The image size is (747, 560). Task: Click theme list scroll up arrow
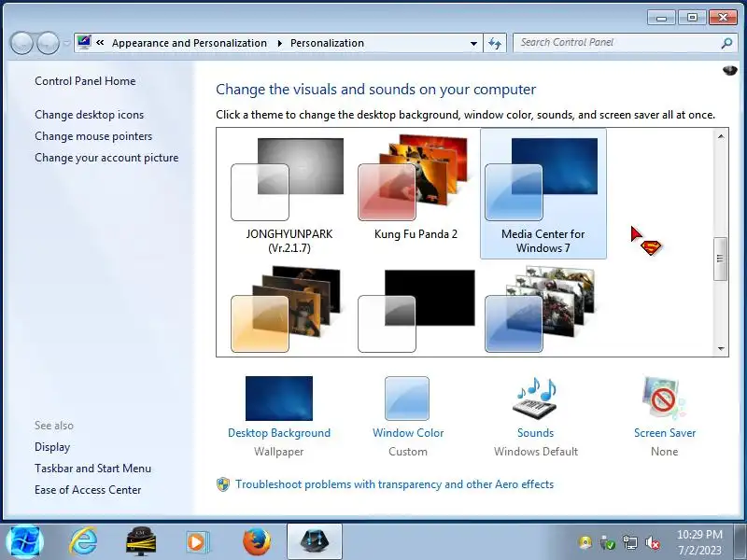(x=721, y=136)
